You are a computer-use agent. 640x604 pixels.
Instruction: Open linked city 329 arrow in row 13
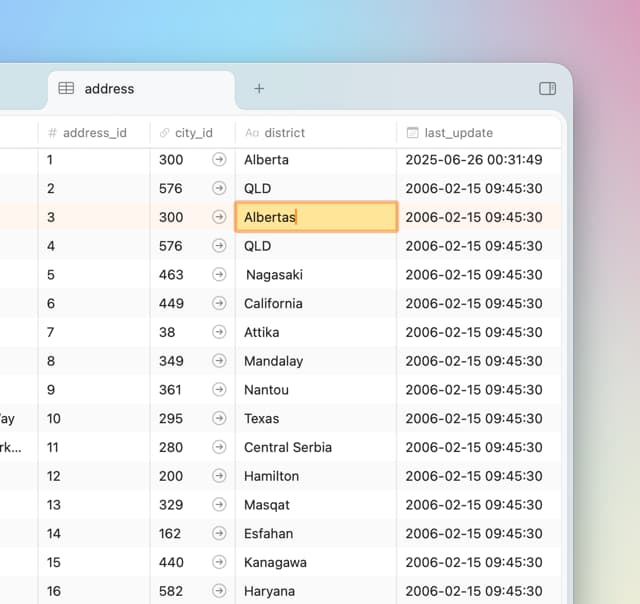click(219, 504)
